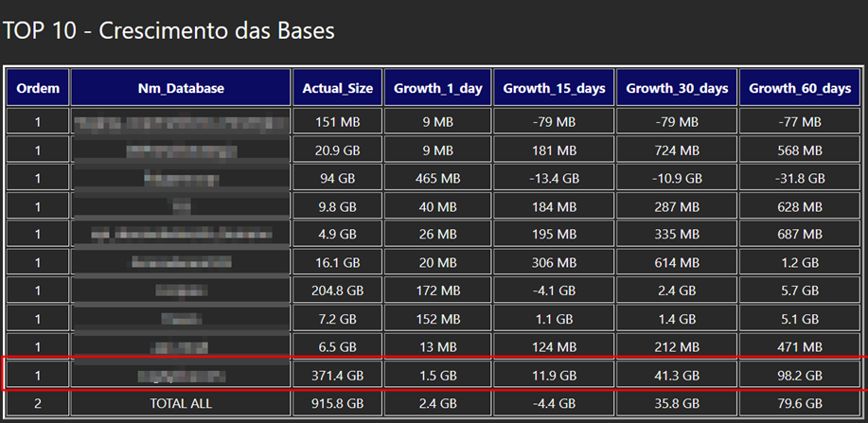Click the 915.8 GB total size cell

click(336, 403)
